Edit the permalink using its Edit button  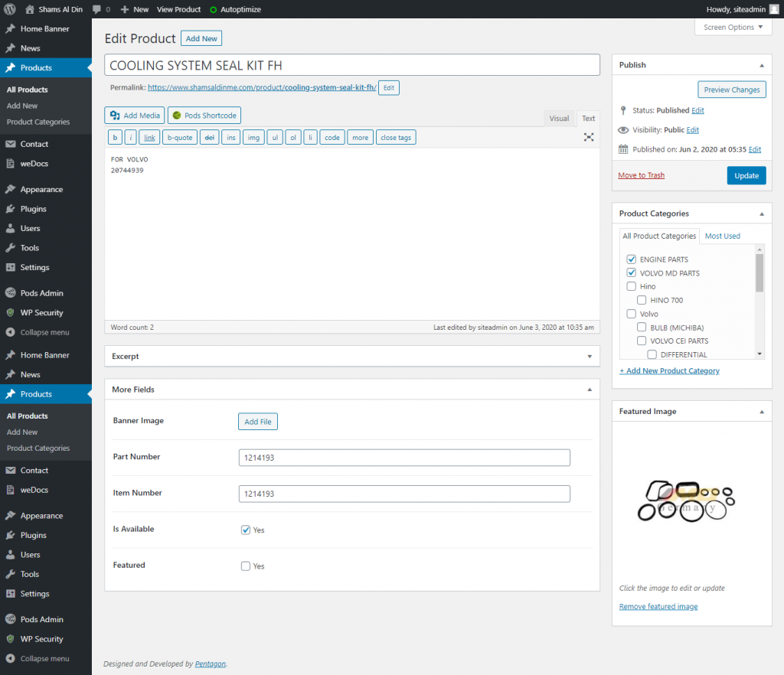[388, 88]
